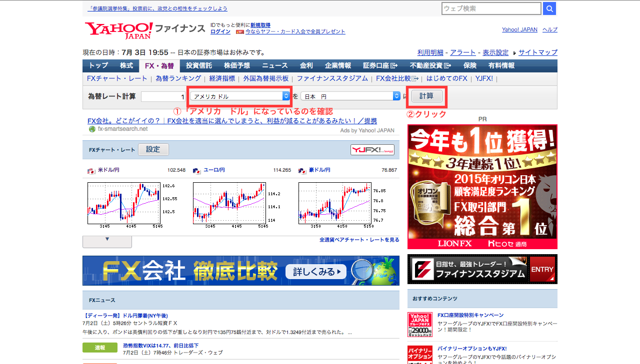Screen dimensions: 640x364
Task: Open the アメリカ ドル source currency dropdown
Action: [240, 96]
